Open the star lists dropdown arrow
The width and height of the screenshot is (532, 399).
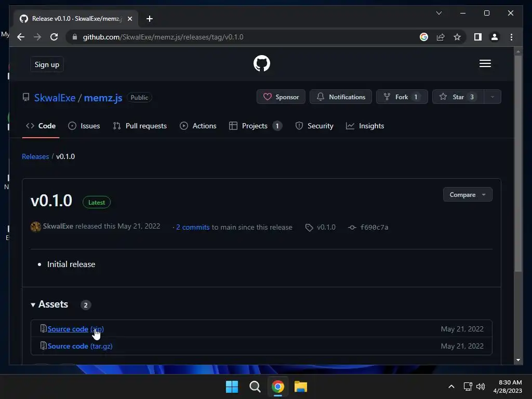coord(493,97)
